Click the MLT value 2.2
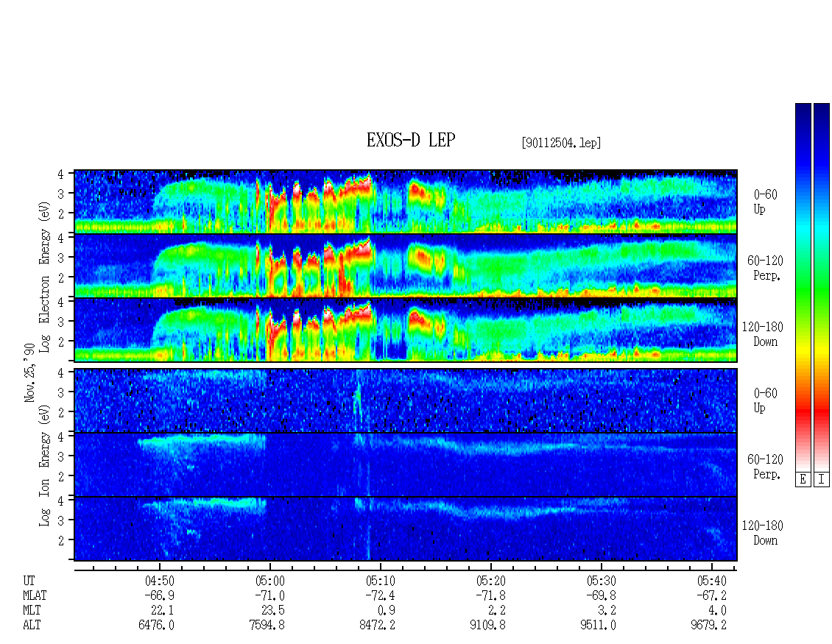Screen dimensions: 832x644 497,611
